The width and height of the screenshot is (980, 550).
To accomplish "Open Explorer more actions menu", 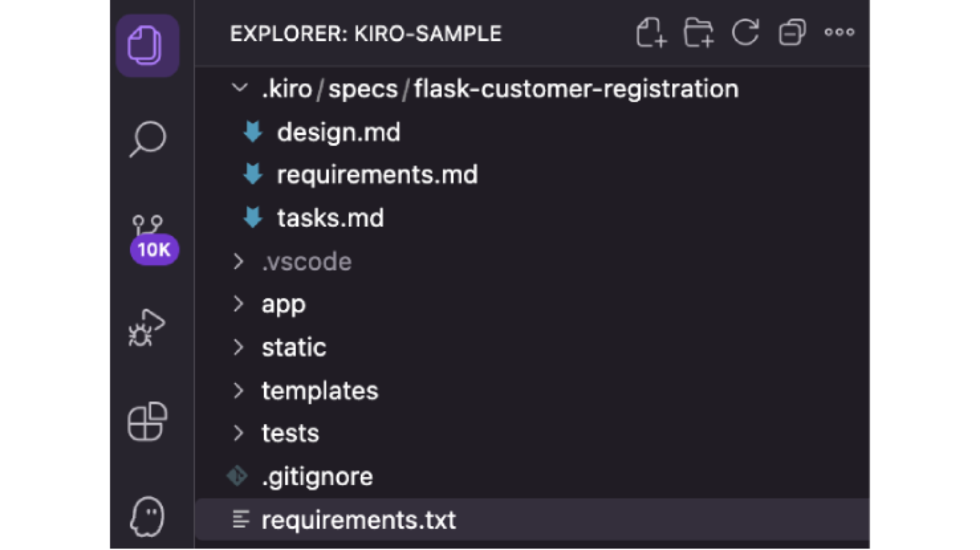I will [x=839, y=32].
